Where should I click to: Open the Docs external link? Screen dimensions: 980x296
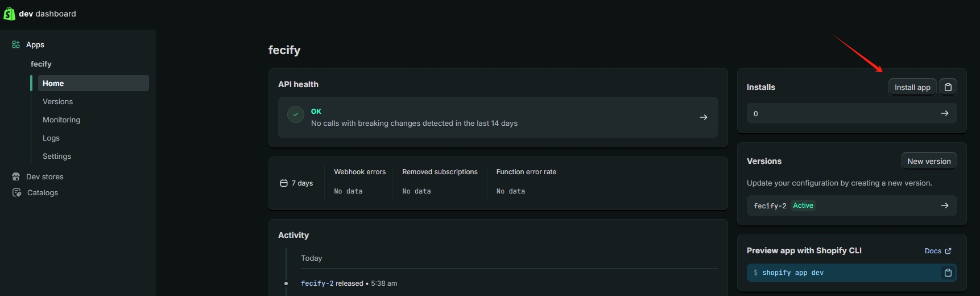[937, 251]
